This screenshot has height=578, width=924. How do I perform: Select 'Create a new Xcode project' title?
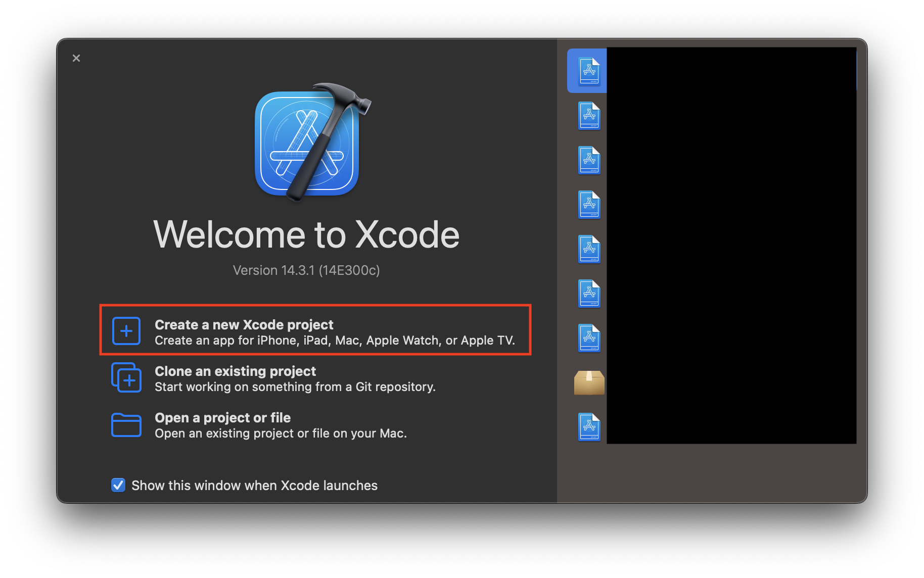[x=244, y=324]
